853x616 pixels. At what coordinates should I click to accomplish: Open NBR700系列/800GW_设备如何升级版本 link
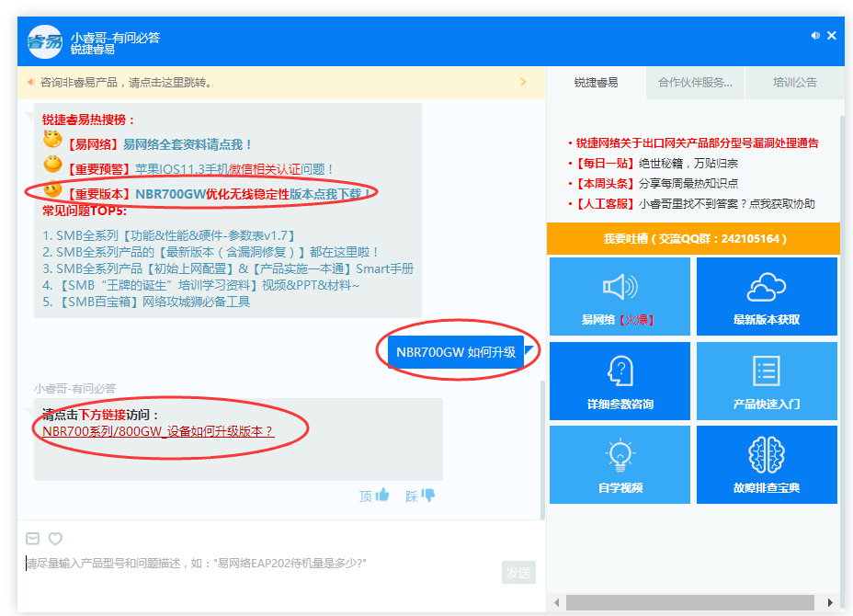click(158, 431)
